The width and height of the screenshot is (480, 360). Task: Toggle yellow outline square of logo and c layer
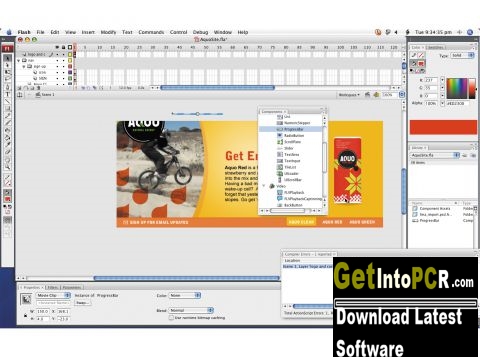coord(70,54)
